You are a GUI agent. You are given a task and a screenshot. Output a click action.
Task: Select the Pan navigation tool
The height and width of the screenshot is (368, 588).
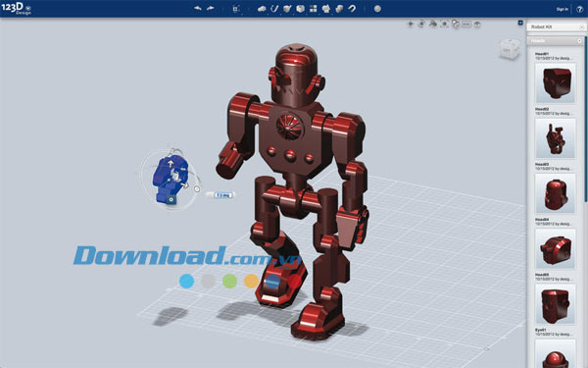pos(411,25)
